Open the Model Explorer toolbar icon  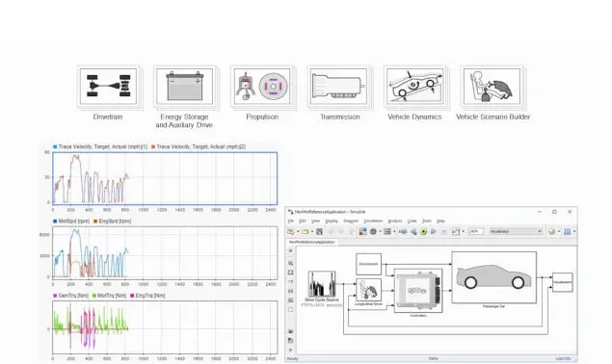(387, 231)
